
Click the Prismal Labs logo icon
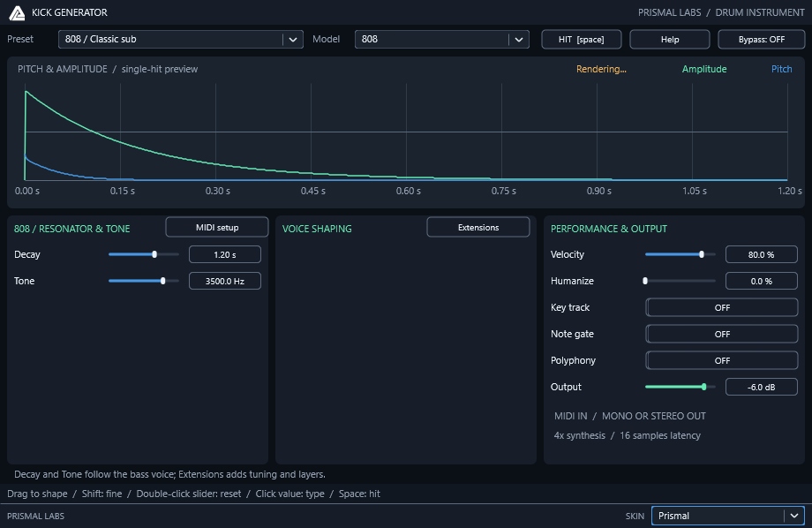[x=17, y=12]
